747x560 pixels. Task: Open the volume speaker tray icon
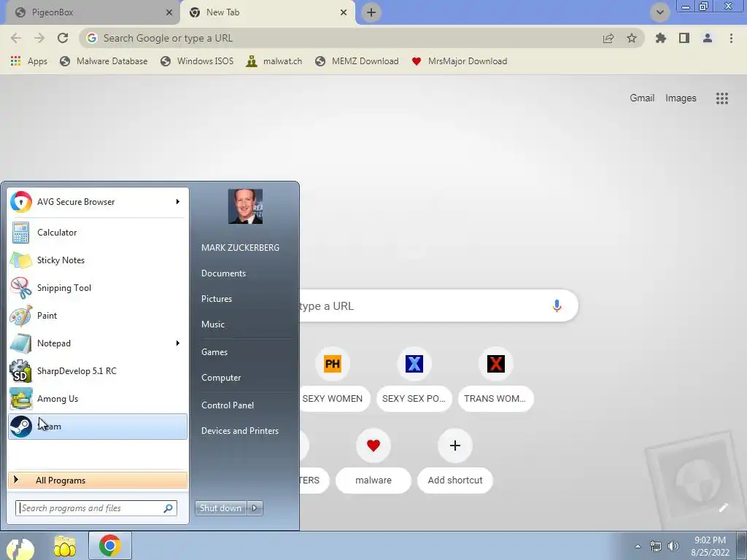click(x=673, y=546)
